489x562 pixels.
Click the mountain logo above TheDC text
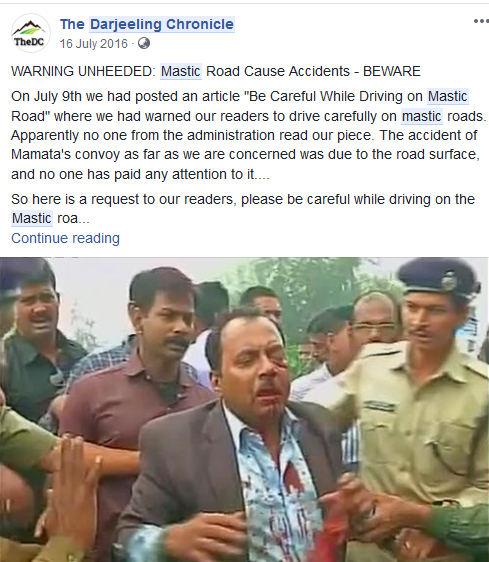click(29, 28)
